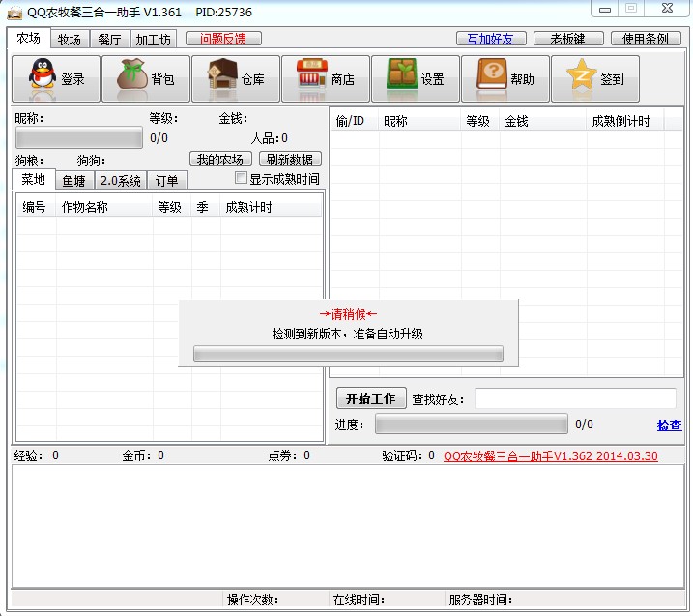Switch to the 牧场 tab
The height and width of the screenshot is (616, 693).
click(70, 40)
